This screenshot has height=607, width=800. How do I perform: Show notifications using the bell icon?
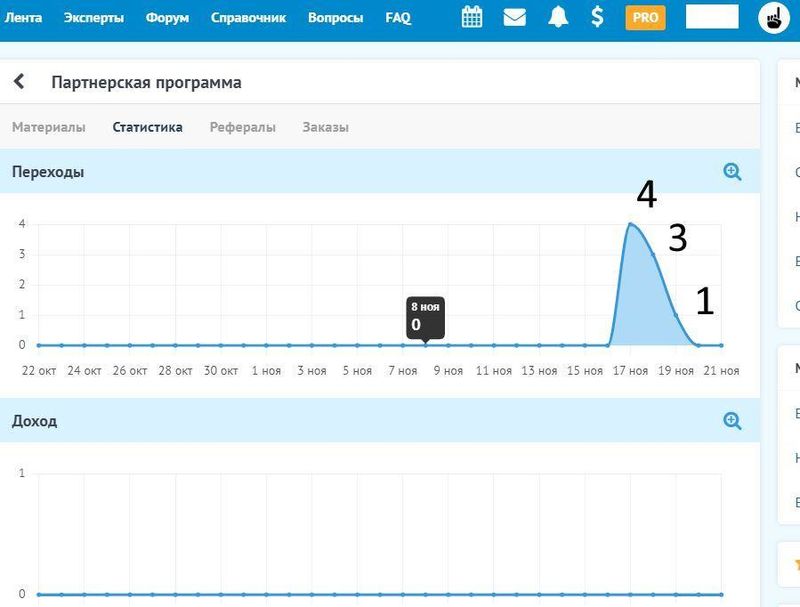point(557,17)
